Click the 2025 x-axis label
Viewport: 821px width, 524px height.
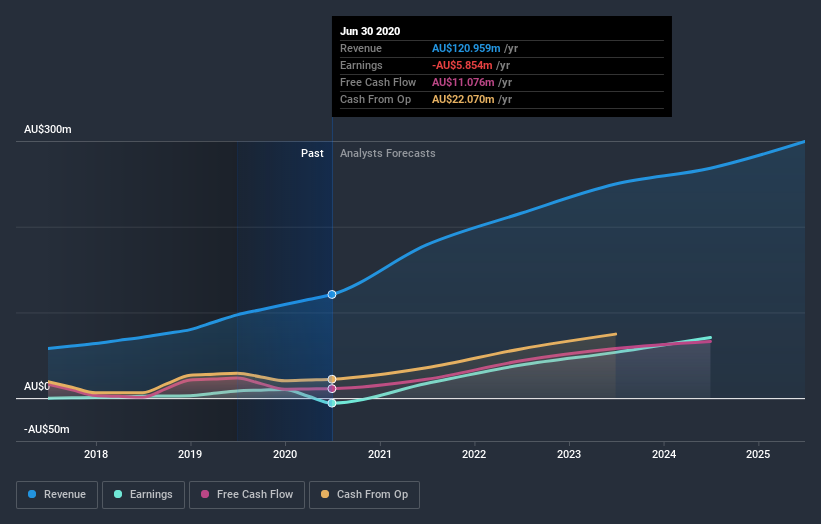[x=758, y=454]
